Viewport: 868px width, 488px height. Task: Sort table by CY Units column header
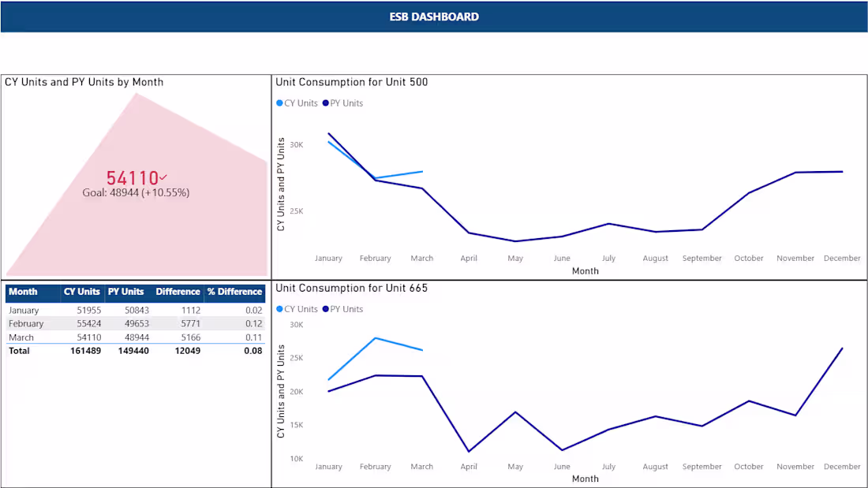tap(82, 292)
